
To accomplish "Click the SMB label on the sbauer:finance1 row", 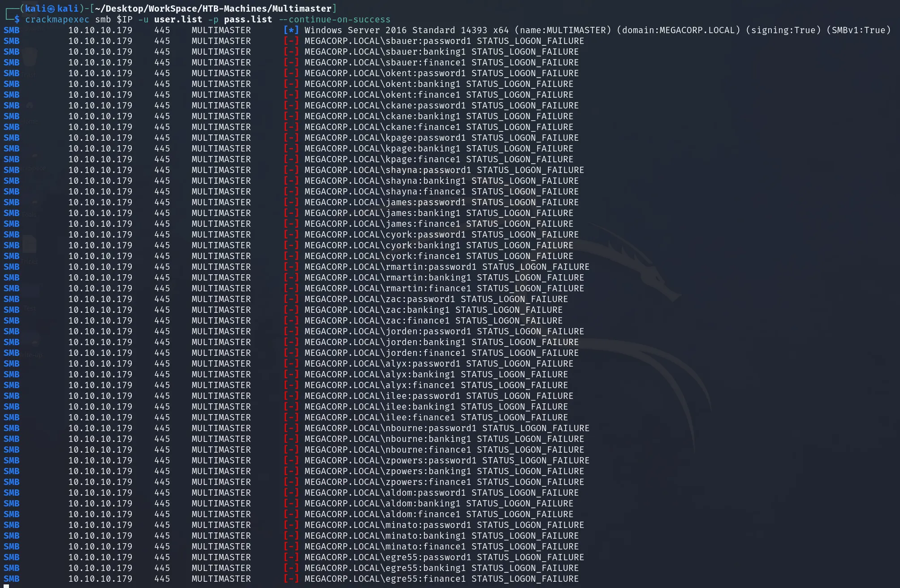I will tap(12, 62).
